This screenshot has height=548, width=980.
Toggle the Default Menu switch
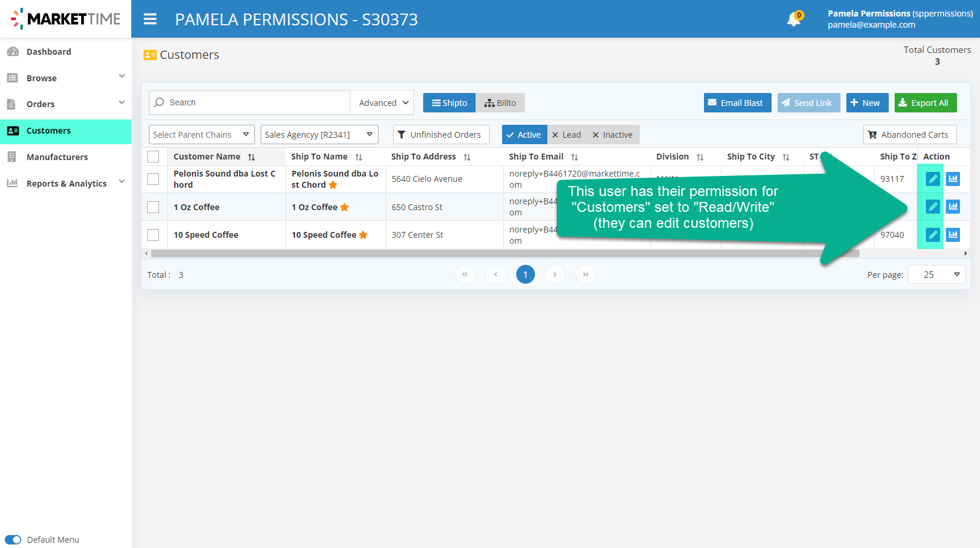(13, 540)
